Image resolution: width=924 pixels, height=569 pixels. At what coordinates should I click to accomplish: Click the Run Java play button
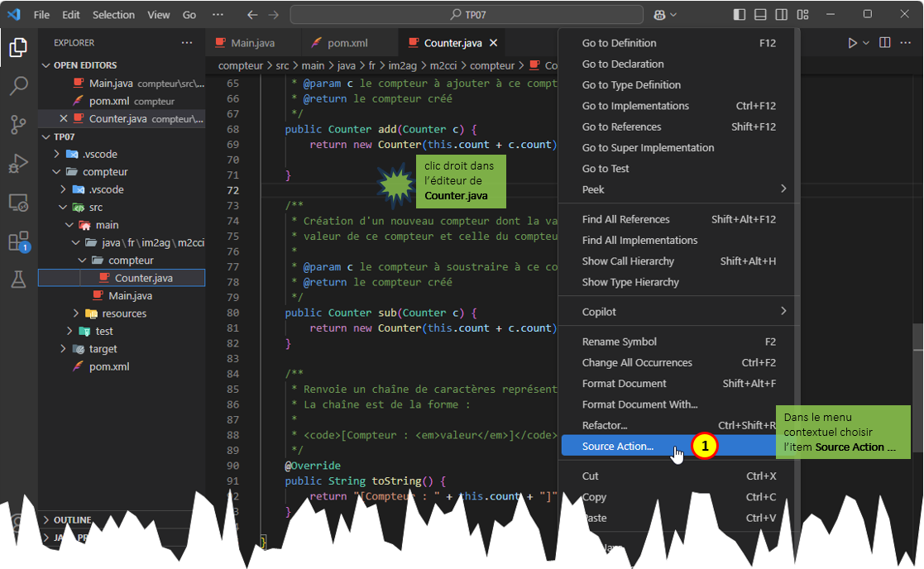click(x=852, y=43)
